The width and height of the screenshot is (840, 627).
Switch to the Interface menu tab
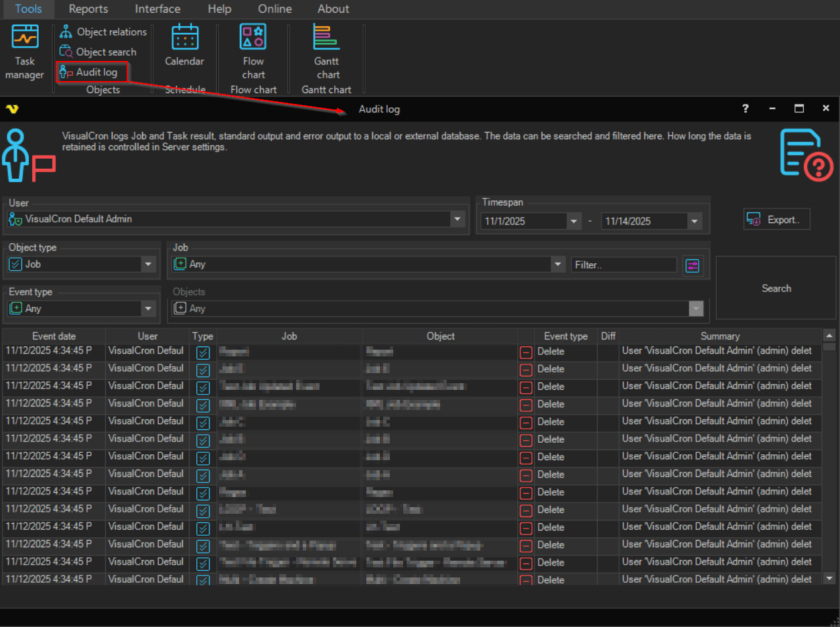point(157,9)
